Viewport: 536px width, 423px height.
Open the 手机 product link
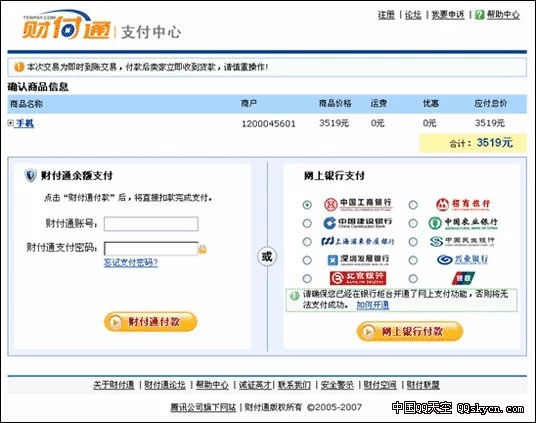tap(25, 123)
